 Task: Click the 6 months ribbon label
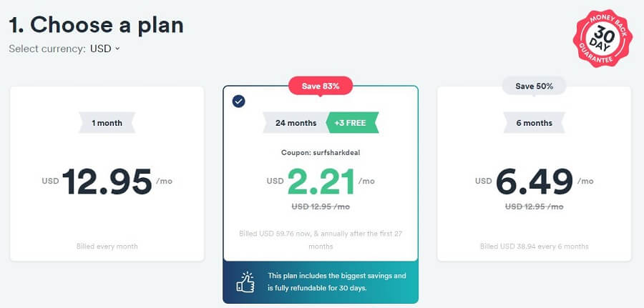click(534, 123)
